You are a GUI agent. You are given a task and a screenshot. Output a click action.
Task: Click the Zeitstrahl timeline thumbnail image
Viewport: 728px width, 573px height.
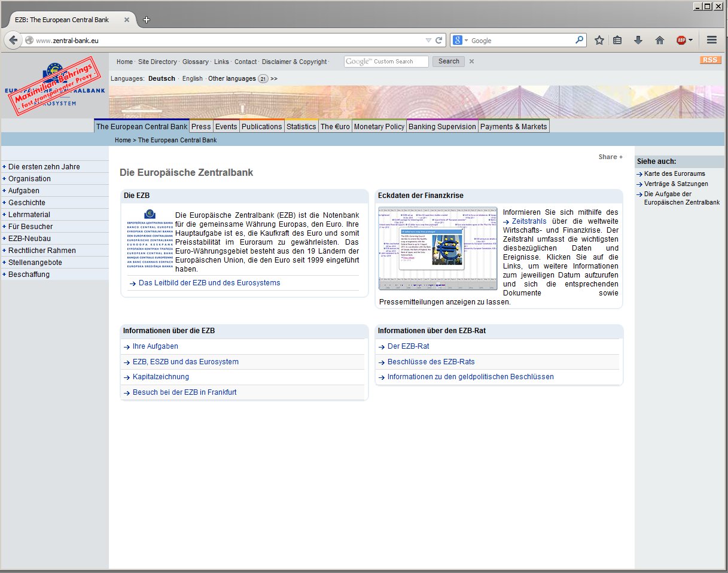tap(438, 248)
